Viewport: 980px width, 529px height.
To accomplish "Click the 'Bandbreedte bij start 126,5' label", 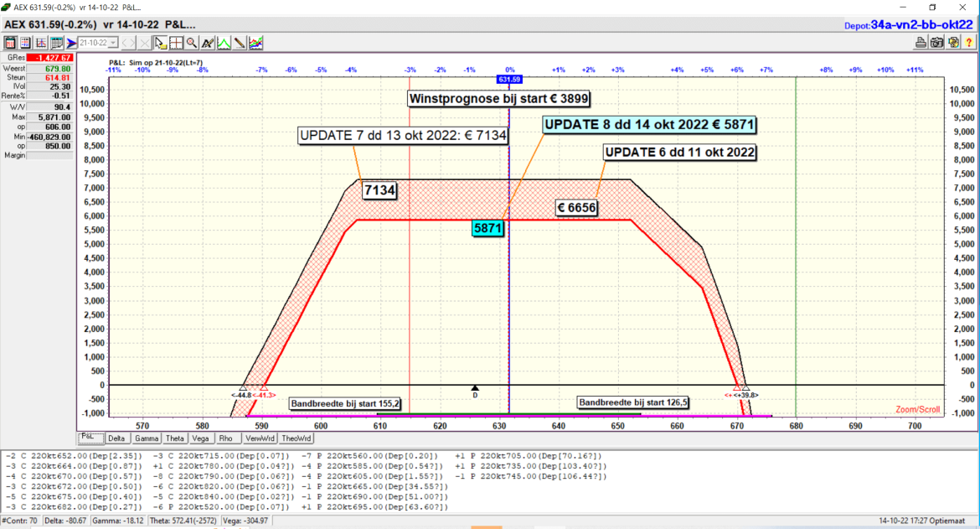I will pos(632,402).
